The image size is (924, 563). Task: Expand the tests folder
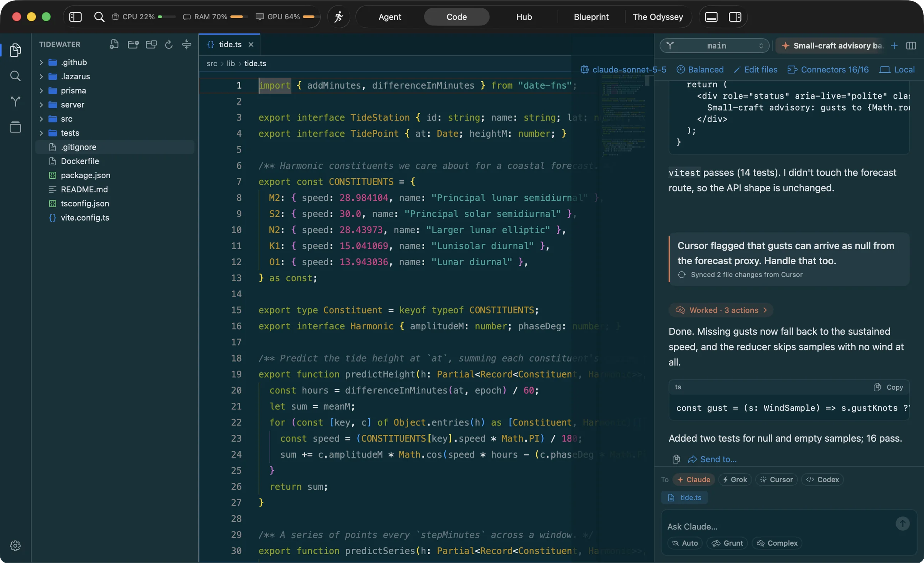pos(115,133)
